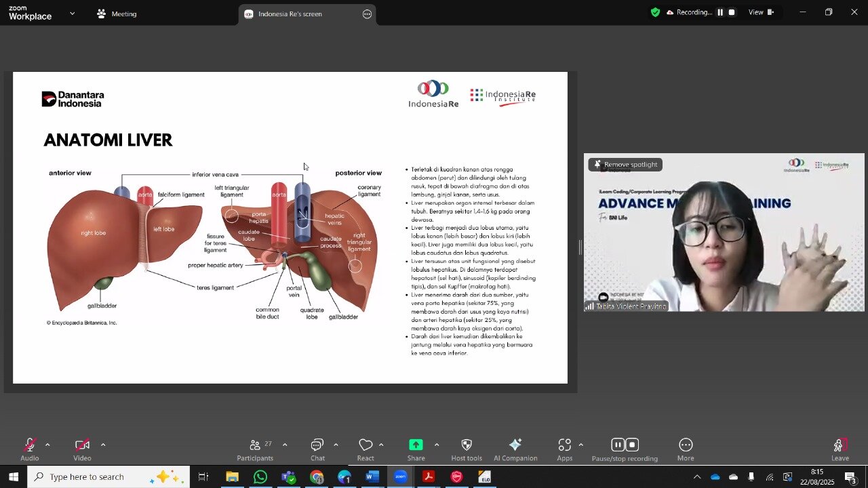The width and height of the screenshot is (868, 488).
Task: Pause the recording in the bottom toolbar
Action: (617, 445)
